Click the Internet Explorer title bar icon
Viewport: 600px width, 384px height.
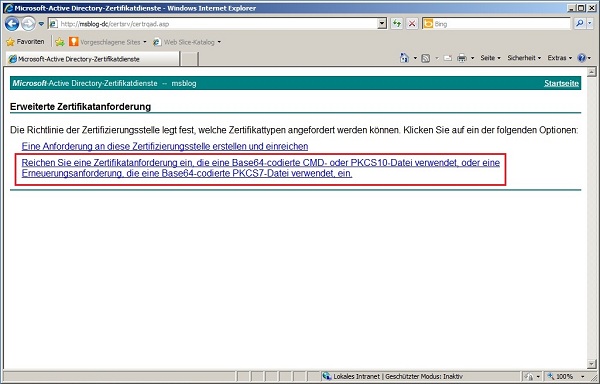[8, 8]
